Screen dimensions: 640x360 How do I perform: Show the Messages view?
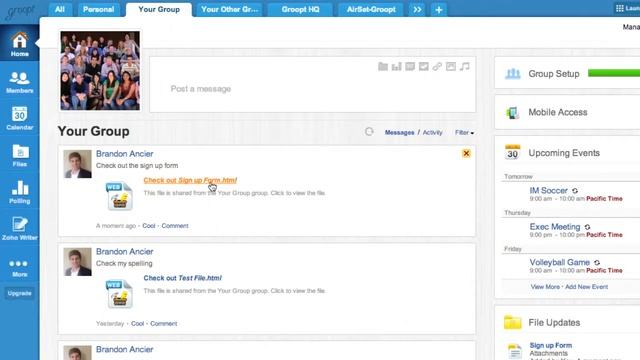pos(399,133)
